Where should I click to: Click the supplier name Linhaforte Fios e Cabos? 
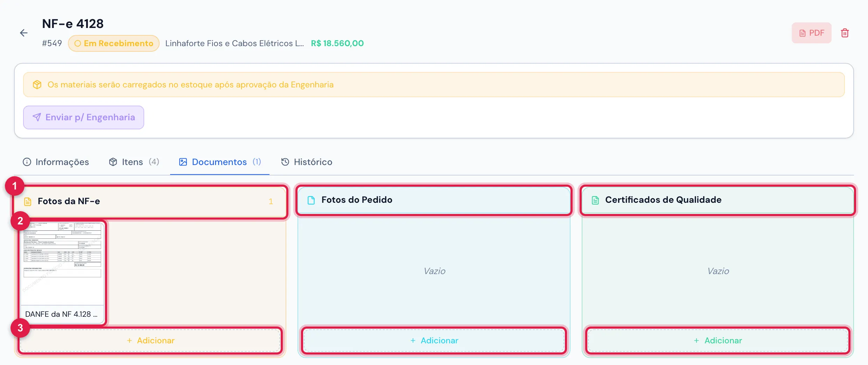click(234, 43)
